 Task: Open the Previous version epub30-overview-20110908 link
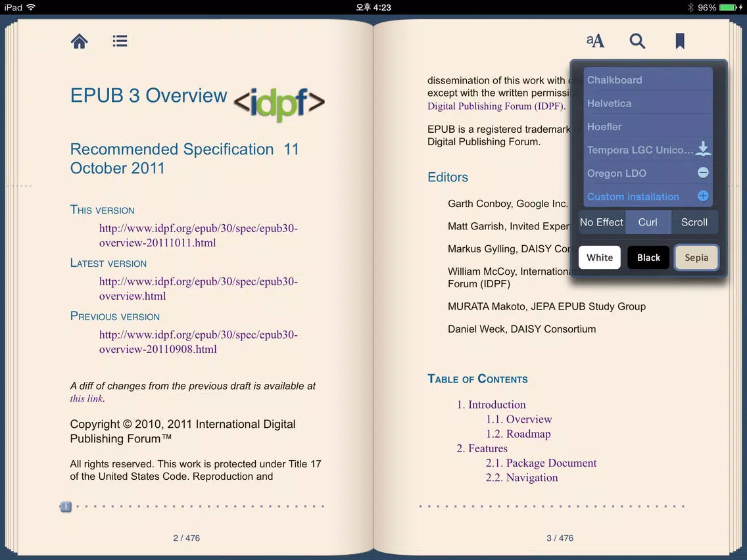click(x=198, y=342)
